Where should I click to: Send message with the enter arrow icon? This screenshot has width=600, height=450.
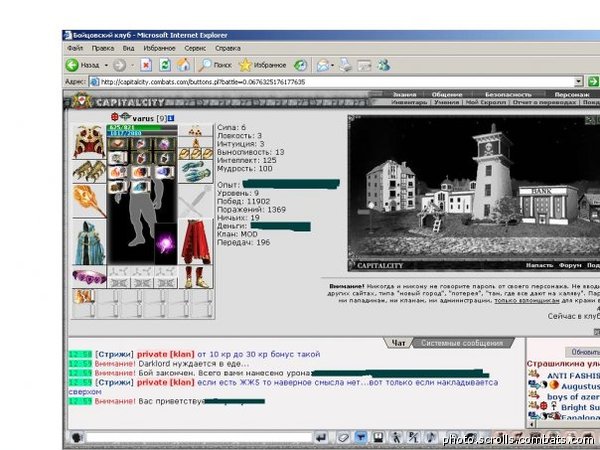321,437
